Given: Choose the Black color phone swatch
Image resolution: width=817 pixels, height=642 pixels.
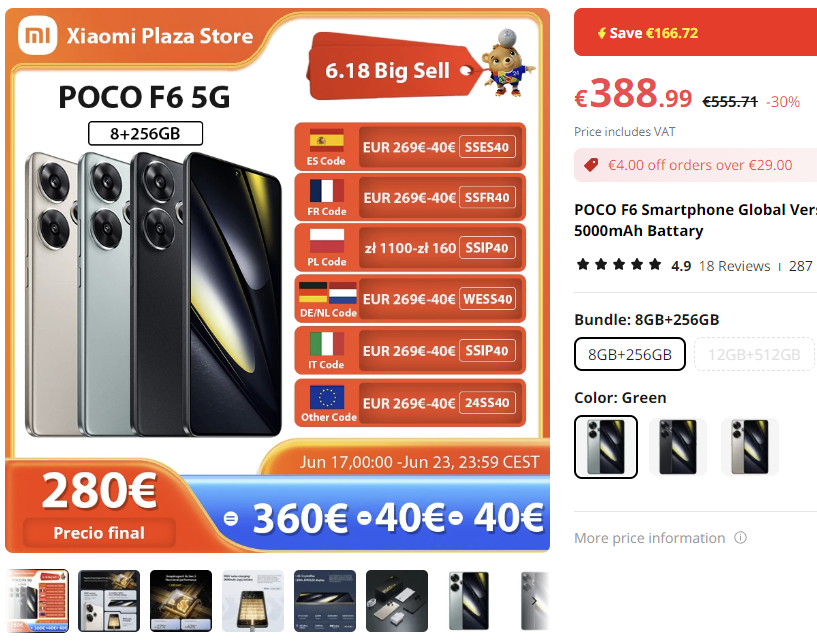Looking at the screenshot, I should pyautogui.click(x=677, y=447).
